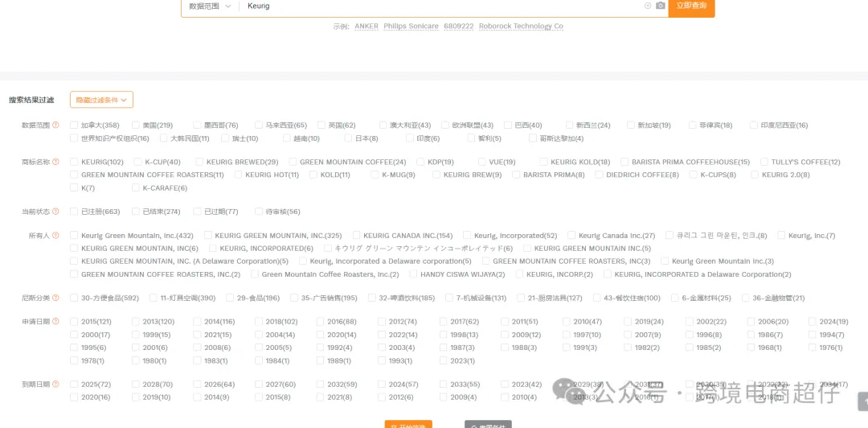Check Nice class 30-方便食品(592)
868x428 pixels.
click(74, 298)
